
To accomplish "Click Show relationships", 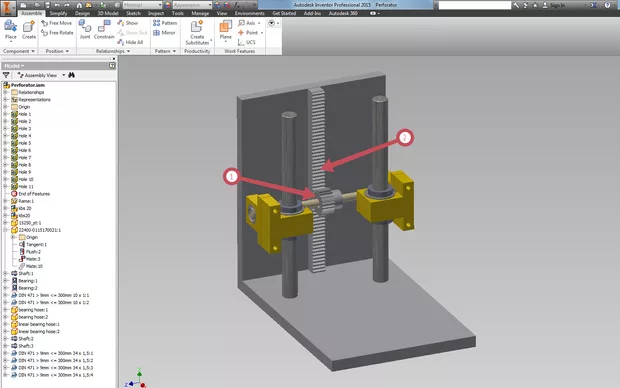I will click(128, 23).
